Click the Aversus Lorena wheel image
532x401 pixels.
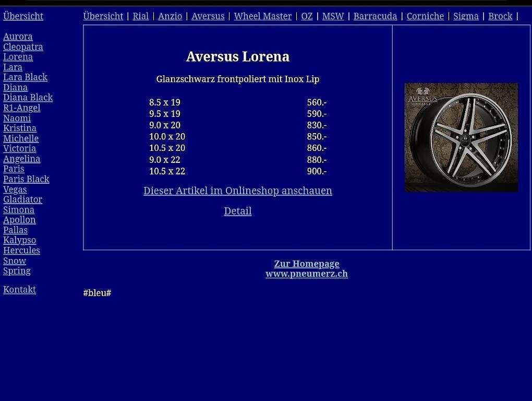point(461,137)
